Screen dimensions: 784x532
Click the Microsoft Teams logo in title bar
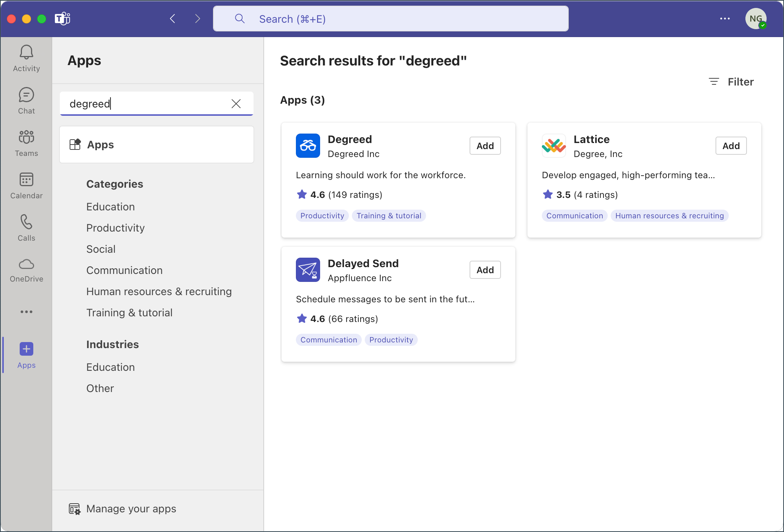[62, 19]
